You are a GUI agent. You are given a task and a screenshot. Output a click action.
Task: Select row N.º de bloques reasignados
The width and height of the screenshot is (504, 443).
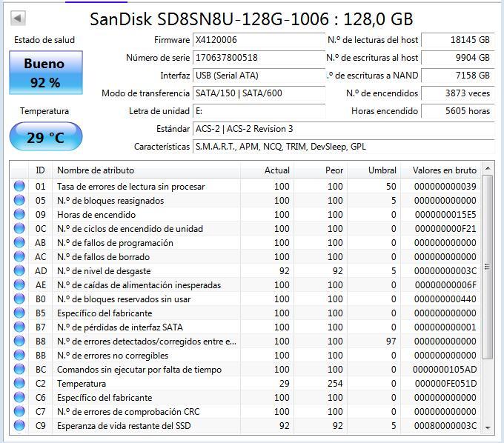coord(246,201)
